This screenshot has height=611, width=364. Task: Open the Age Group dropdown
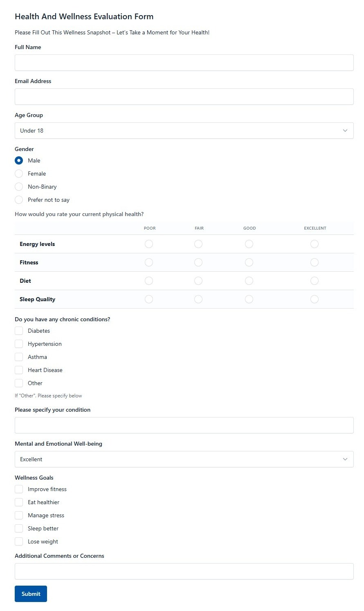pyautogui.click(x=184, y=131)
